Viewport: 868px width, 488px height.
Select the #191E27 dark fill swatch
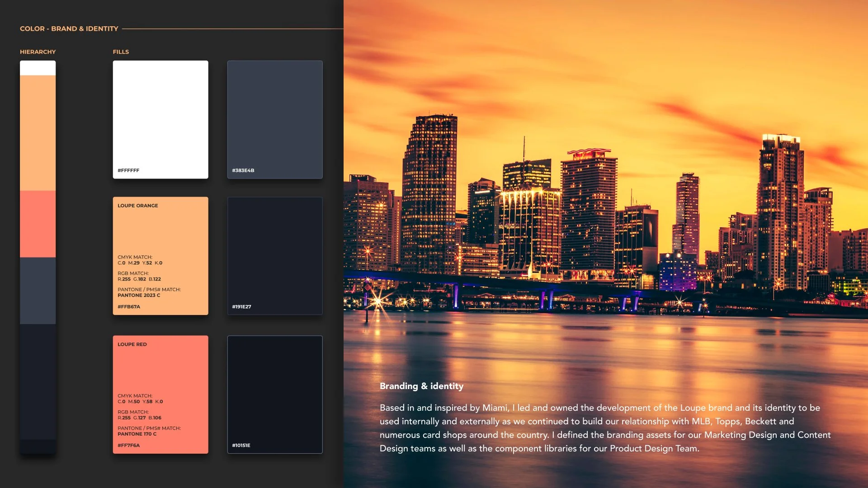pyautogui.click(x=275, y=255)
